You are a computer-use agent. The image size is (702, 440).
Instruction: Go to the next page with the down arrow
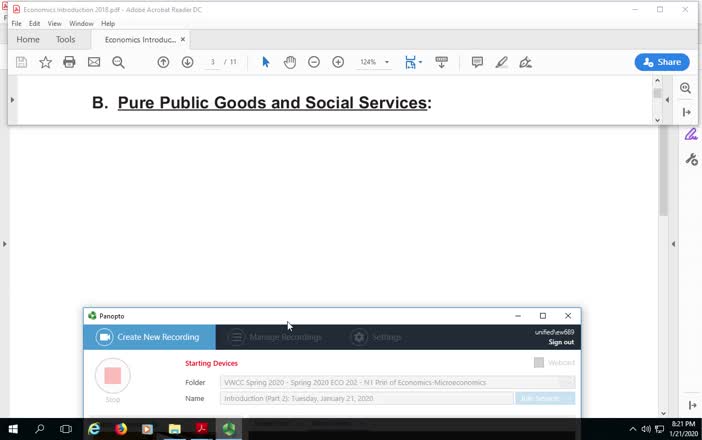click(187, 62)
